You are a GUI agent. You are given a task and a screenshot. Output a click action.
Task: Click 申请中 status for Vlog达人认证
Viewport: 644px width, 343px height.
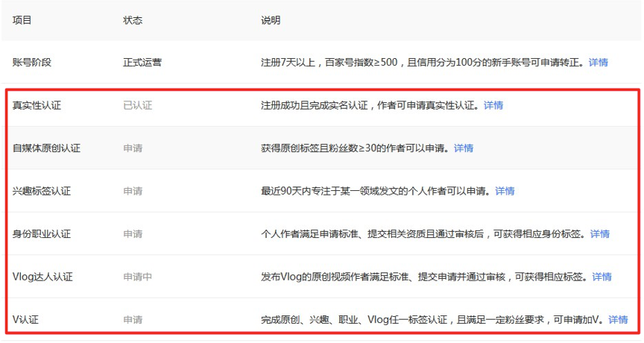(138, 277)
